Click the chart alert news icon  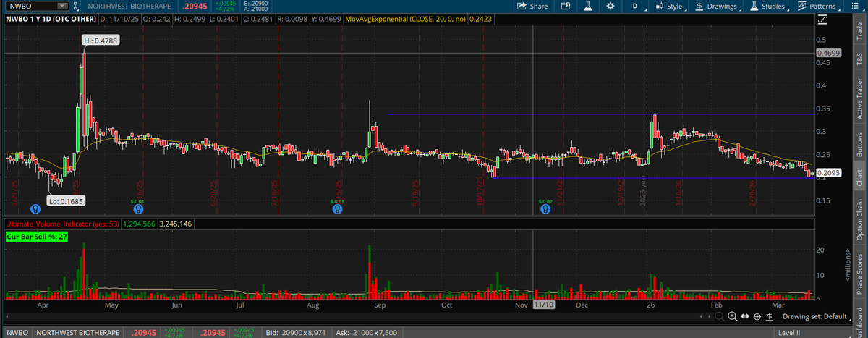(x=566, y=7)
